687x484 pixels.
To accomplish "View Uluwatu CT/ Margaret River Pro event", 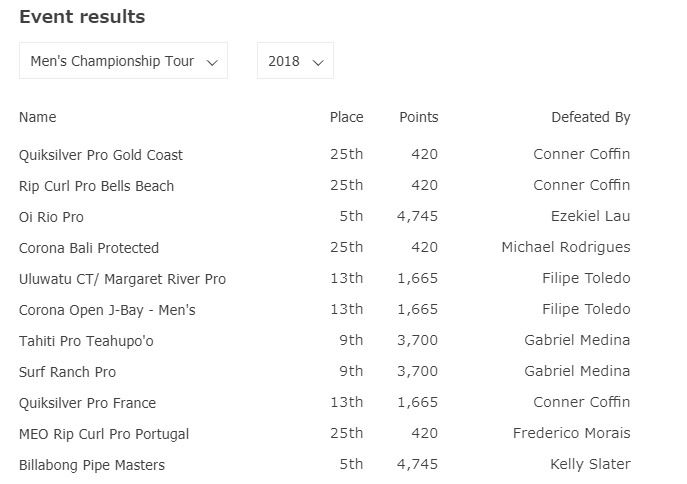I will (122, 279).
